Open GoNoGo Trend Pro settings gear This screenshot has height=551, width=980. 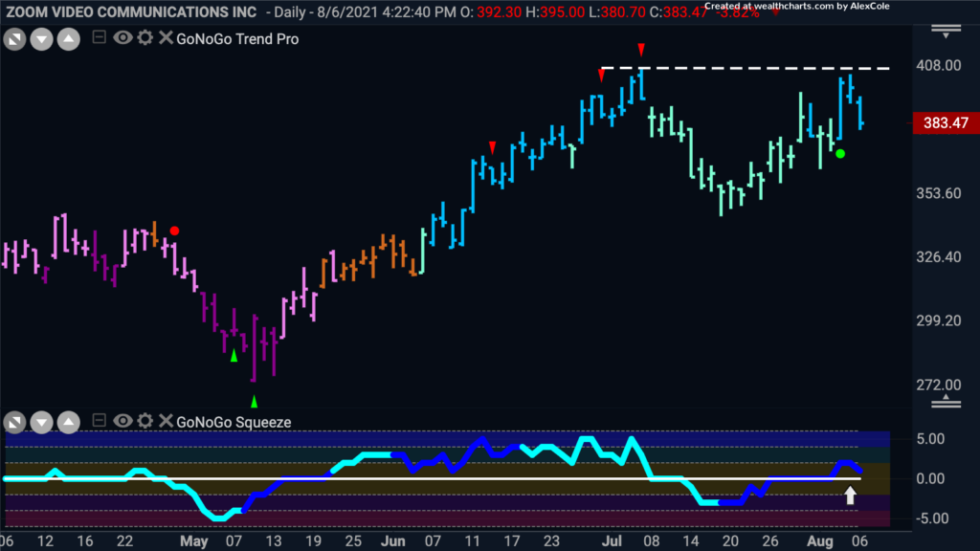coord(145,37)
